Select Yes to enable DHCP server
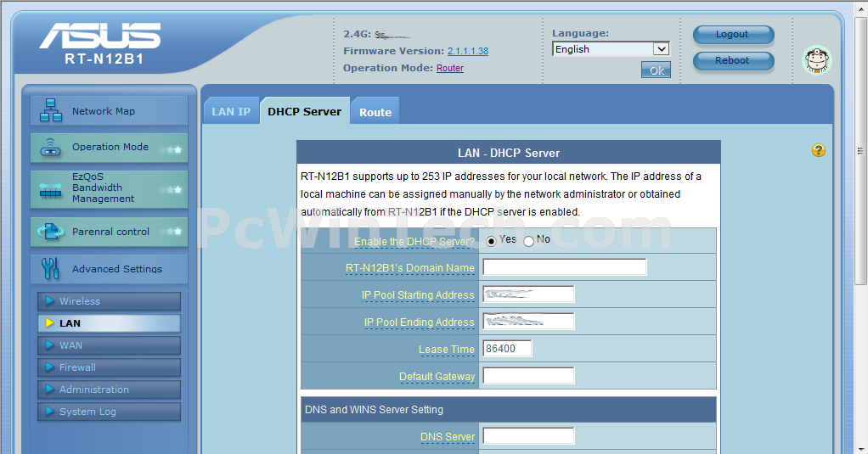The width and height of the screenshot is (868, 454). point(491,241)
